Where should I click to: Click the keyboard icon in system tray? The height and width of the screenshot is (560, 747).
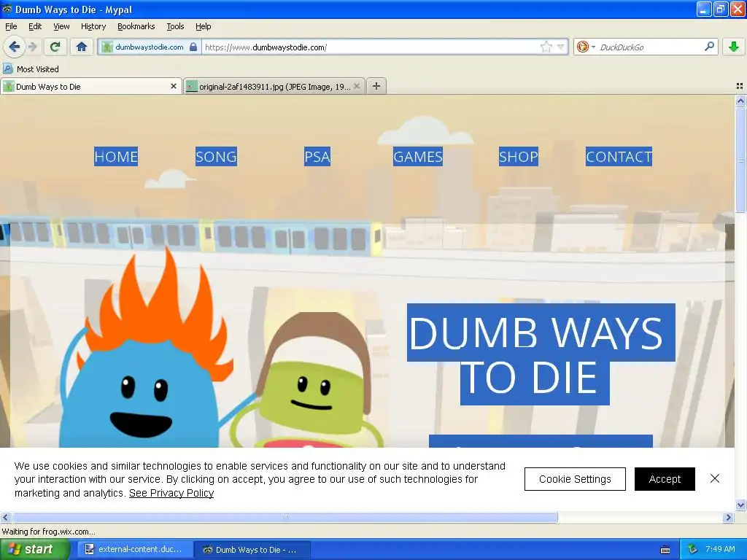[x=665, y=550]
